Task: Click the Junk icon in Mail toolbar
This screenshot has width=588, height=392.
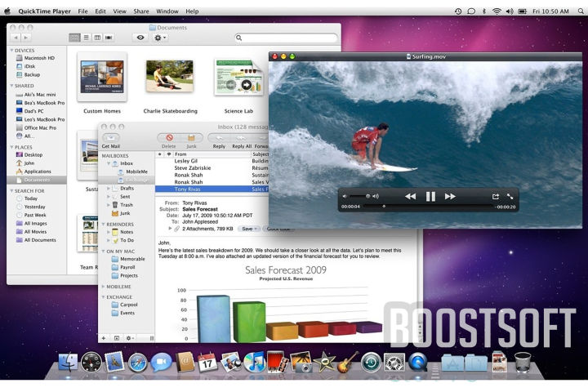Action: click(191, 137)
